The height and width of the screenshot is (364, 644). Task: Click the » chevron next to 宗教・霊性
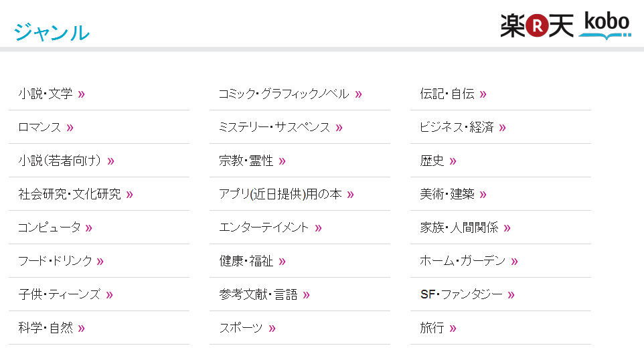click(283, 161)
